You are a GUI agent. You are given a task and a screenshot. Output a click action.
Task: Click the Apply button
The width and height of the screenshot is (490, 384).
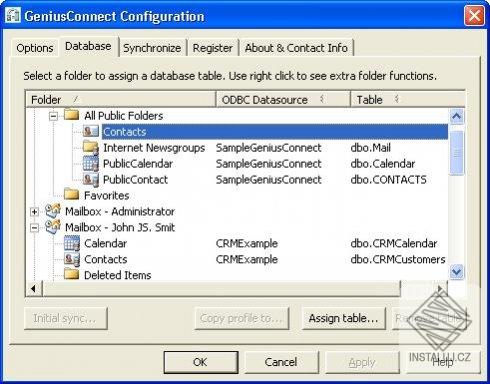[362, 362]
